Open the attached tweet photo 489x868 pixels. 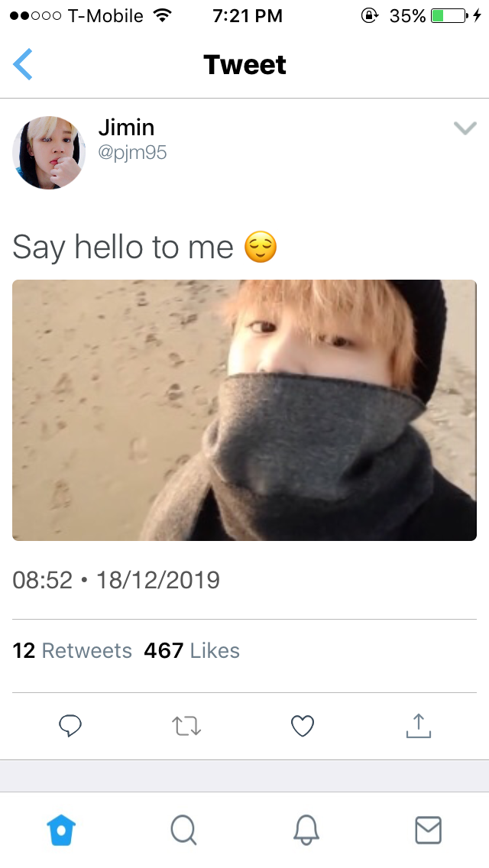(244, 410)
